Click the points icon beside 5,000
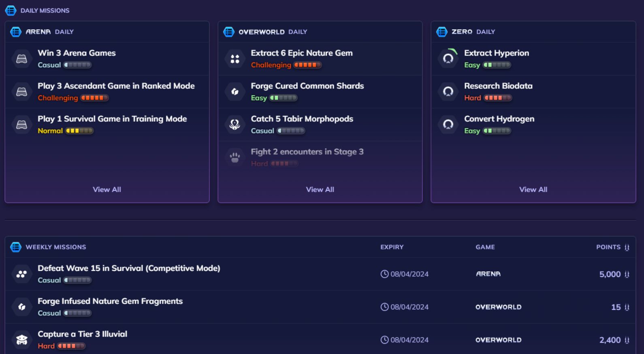This screenshot has height=354, width=644. 627,275
